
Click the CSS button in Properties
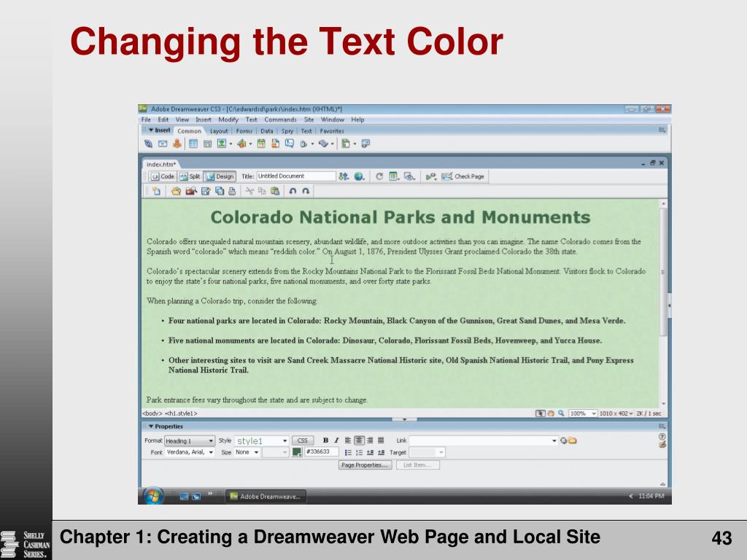click(303, 440)
